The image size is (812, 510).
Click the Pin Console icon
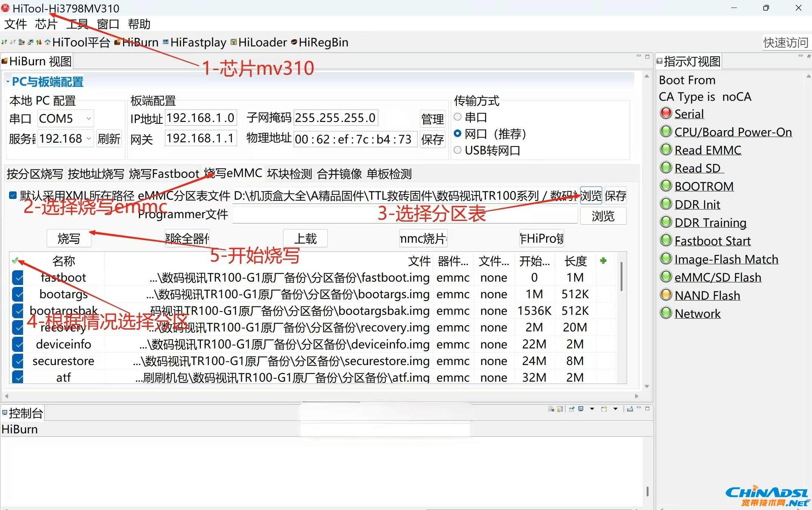coord(572,409)
